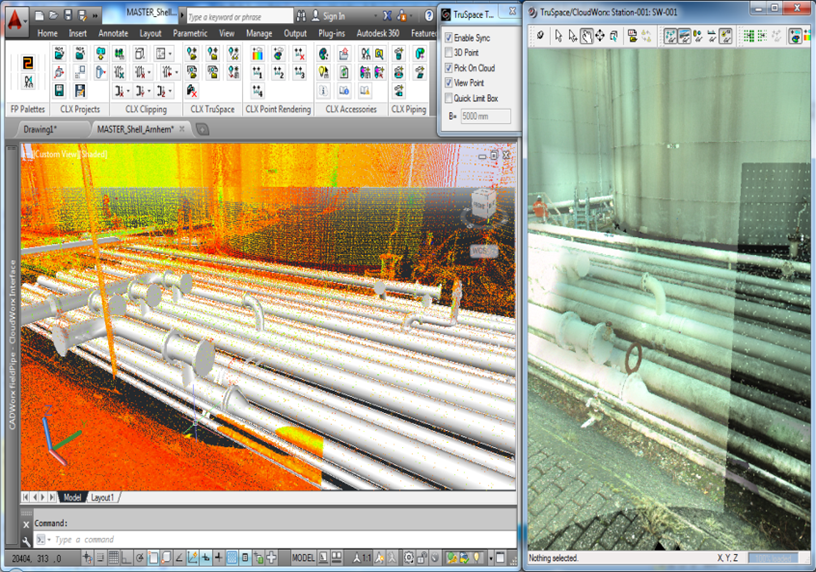Click the rainbow color map icon in CLX Point Rendering
Screen dimensions: 816x572
(258, 53)
